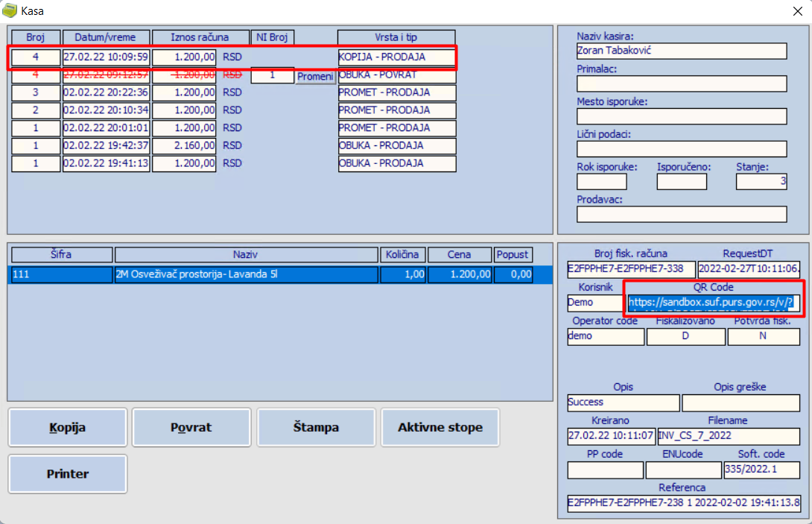The height and width of the screenshot is (524, 812).
Task: Focus the Primalac input field
Action: (682, 83)
